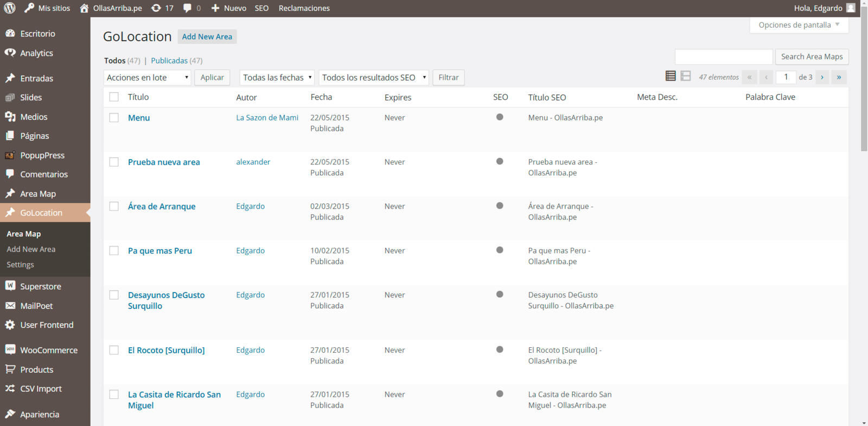This screenshot has height=426, width=868.
Task: Open Prueba nueva area title link
Action: (x=164, y=162)
